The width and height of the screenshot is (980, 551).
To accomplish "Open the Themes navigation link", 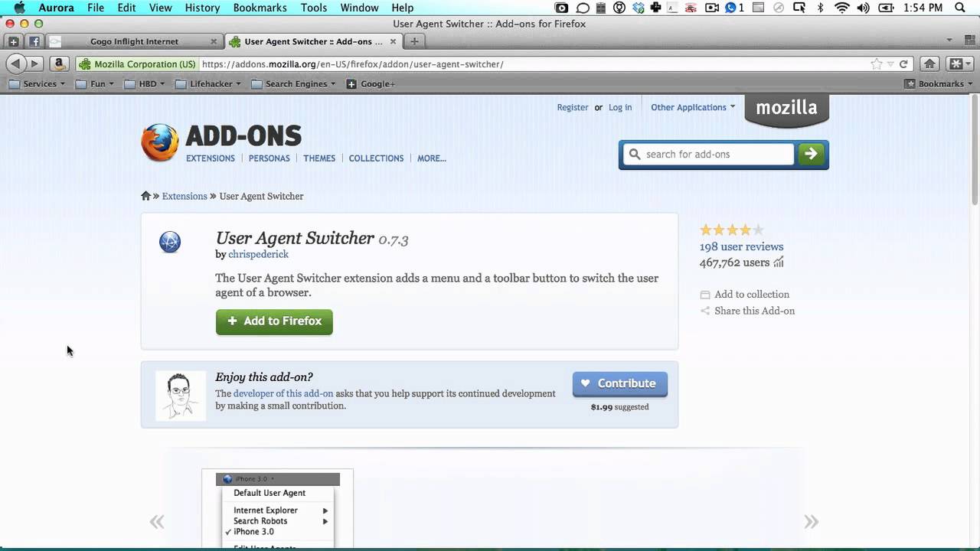I will coord(319,158).
